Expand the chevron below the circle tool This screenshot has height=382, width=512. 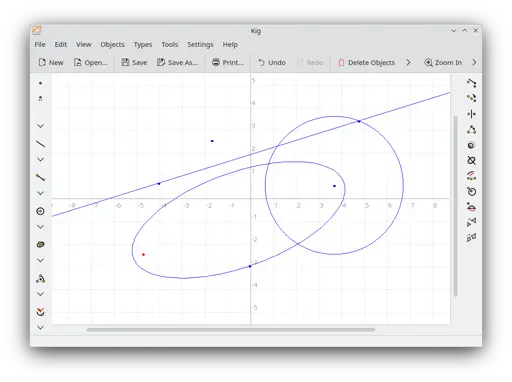tap(40, 227)
